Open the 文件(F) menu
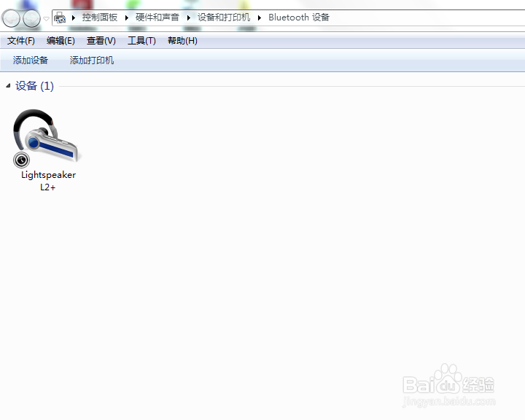 pos(21,41)
